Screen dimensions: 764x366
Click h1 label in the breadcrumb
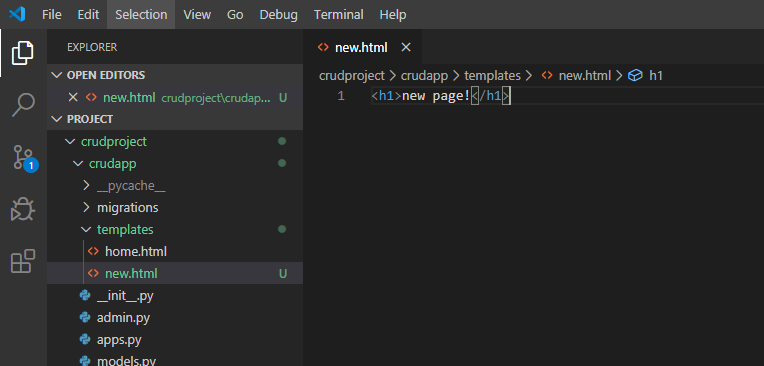click(656, 76)
